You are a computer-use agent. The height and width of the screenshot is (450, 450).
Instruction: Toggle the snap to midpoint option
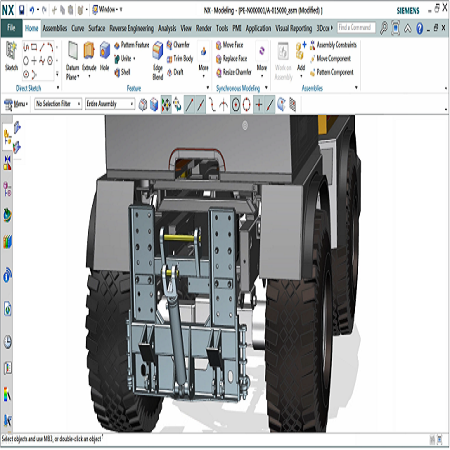201,105
